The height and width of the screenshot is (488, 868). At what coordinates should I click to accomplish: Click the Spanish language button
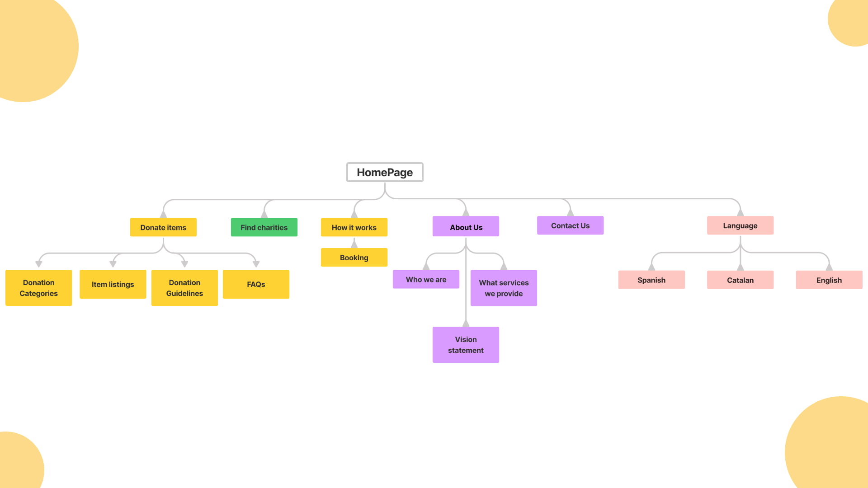651,280
